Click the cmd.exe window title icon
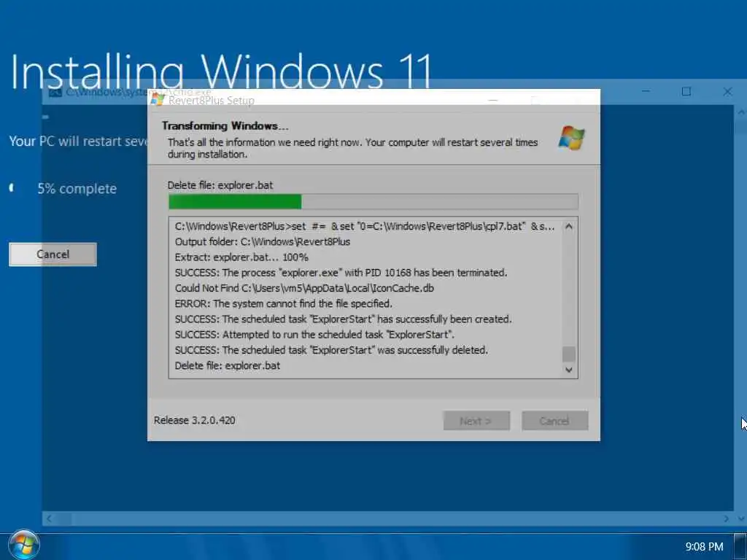This screenshot has height=560, width=747. point(55,93)
